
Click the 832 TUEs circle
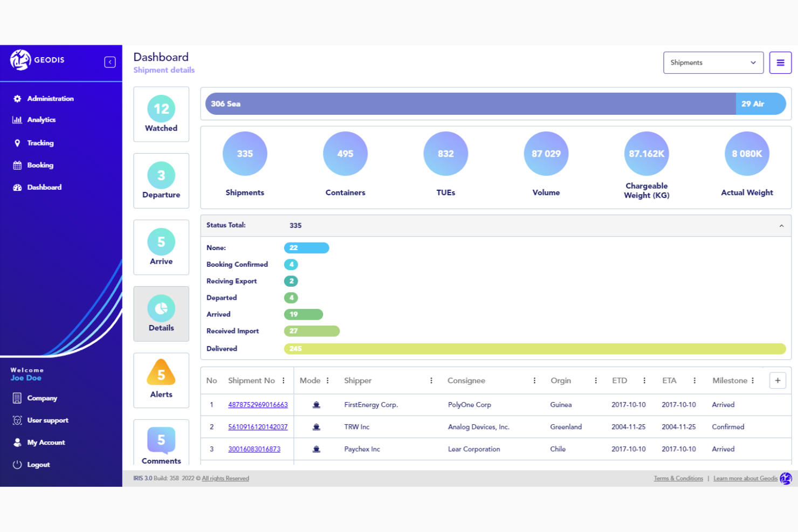click(446, 154)
